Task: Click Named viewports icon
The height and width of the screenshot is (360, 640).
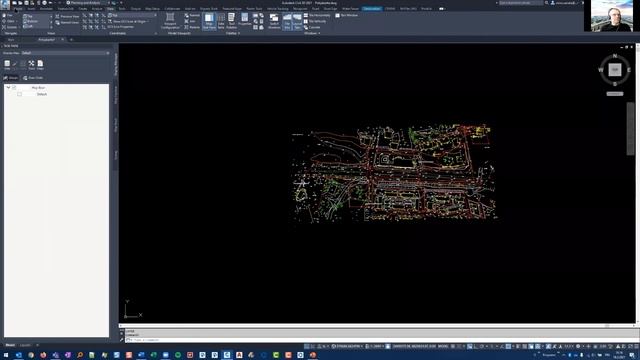Action: [x=192, y=16]
